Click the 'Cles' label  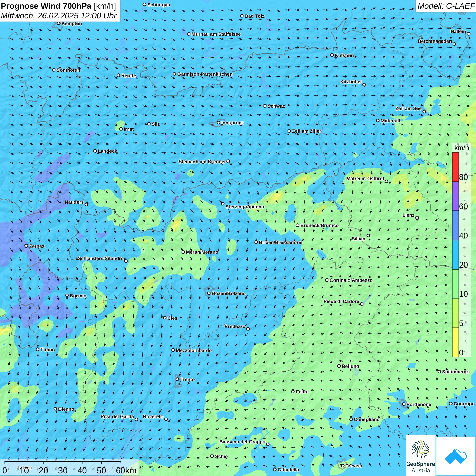click(172, 318)
